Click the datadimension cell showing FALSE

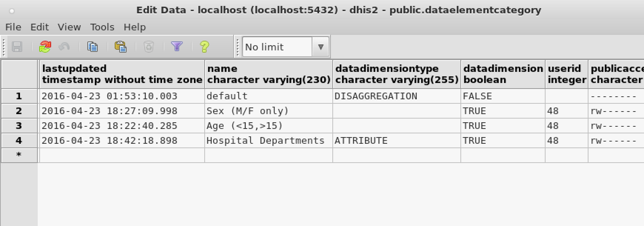click(x=502, y=96)
